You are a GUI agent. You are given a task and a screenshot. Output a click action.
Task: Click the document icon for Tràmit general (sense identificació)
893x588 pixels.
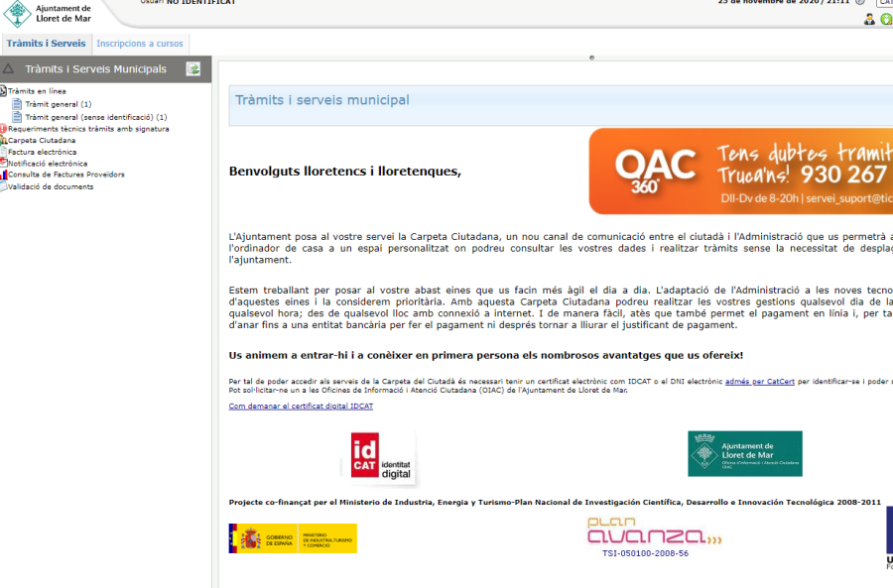coord(17,117)
